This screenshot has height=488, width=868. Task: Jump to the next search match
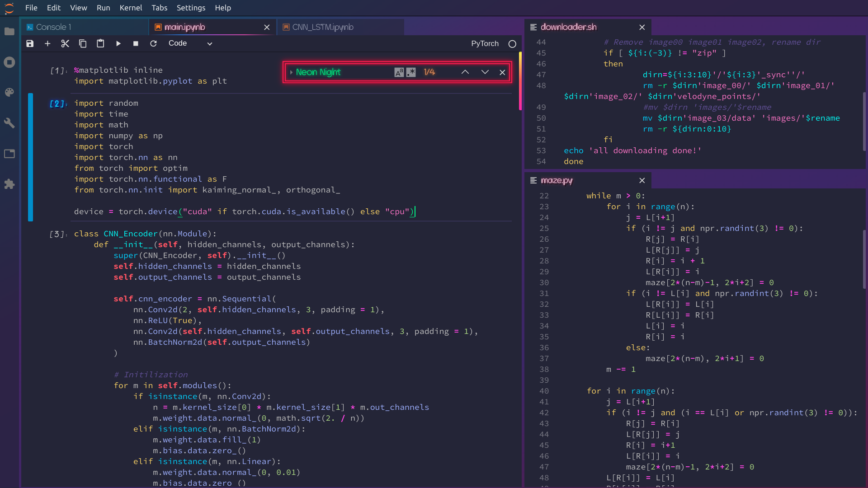[x=485, y=72]
